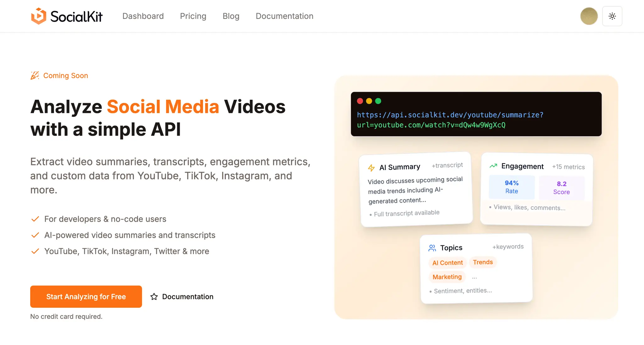This screenshot has height=345, width=644.
Task: Click the +transcript label in AI Summary
Action: pyautogui.click(x=447, y=165)
